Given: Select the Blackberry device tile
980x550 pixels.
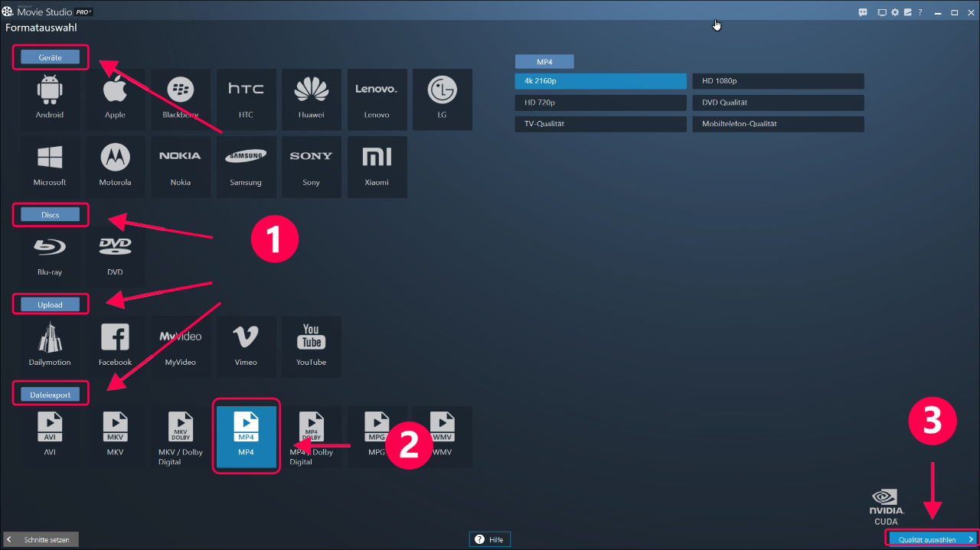Looking at the screenshot, I should 181,99.
